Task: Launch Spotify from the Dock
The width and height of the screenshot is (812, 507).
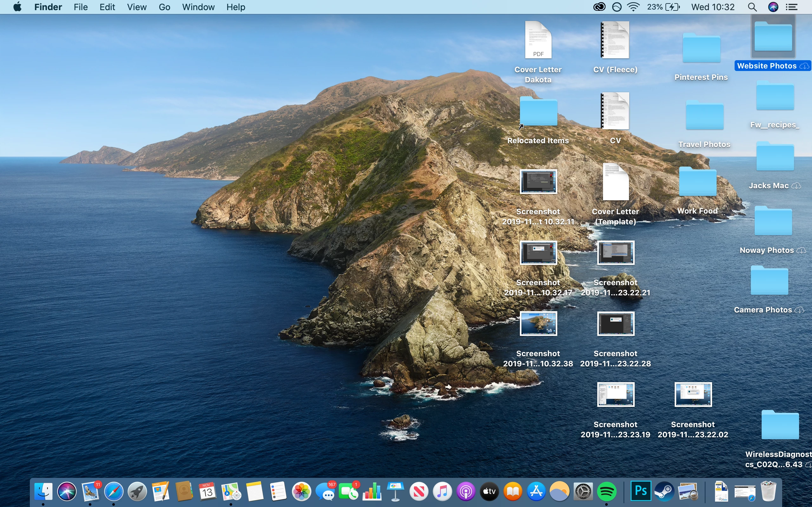Action: [x=607, y=491]
